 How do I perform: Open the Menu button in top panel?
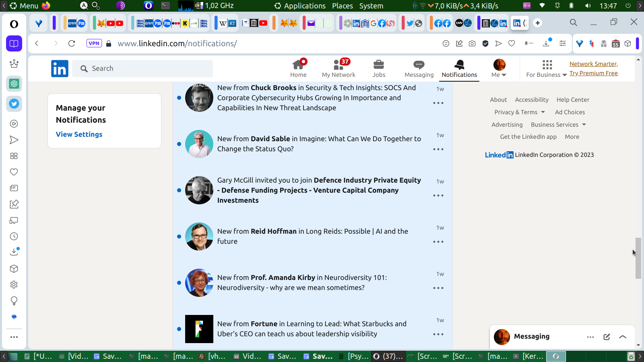(25, 6)
